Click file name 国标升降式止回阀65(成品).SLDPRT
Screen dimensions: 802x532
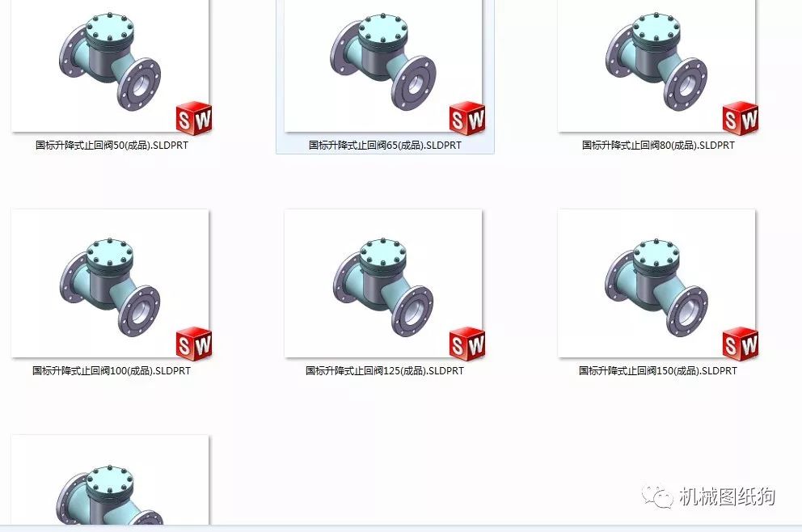coord(385,146)
